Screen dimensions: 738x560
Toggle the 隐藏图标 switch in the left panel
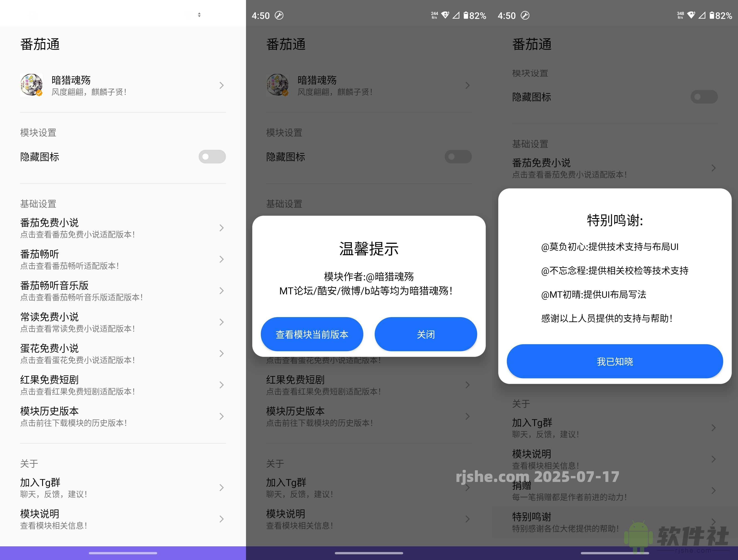pos(212,157)
